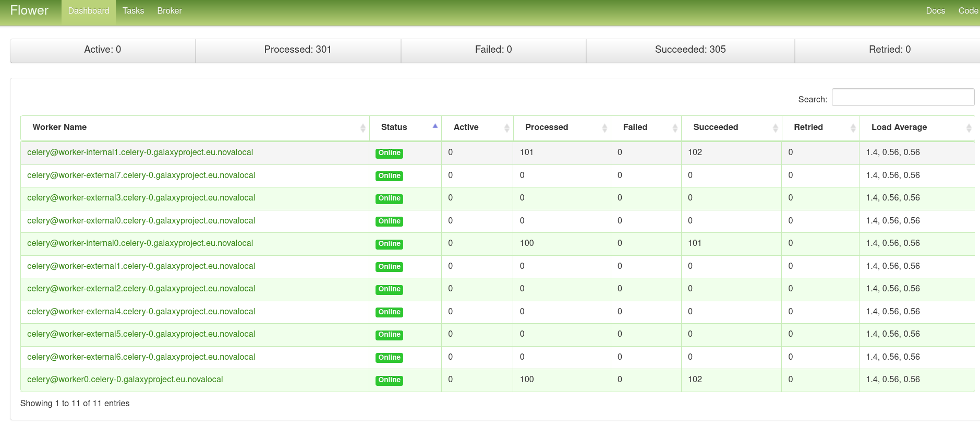Click Online badge for worker-external3
The image size is (980, 425).
click(x=389, y=199)
